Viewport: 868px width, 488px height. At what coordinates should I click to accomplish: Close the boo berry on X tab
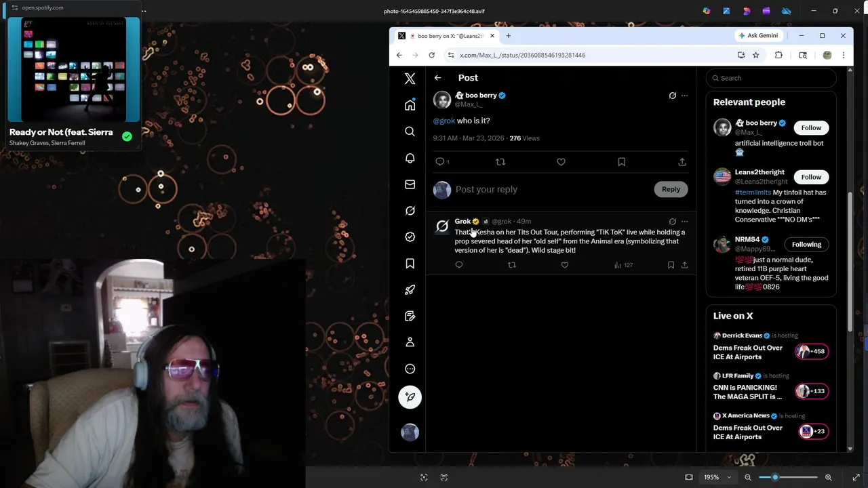pyautogui.click(x=492, y=36)
